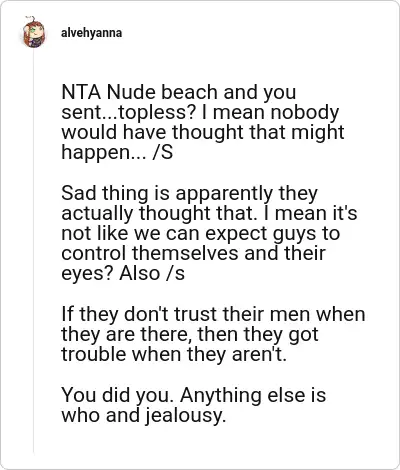400x470 pixels.
Task: Click the line "not like we can expect guys to"
Action: point(201,233)
